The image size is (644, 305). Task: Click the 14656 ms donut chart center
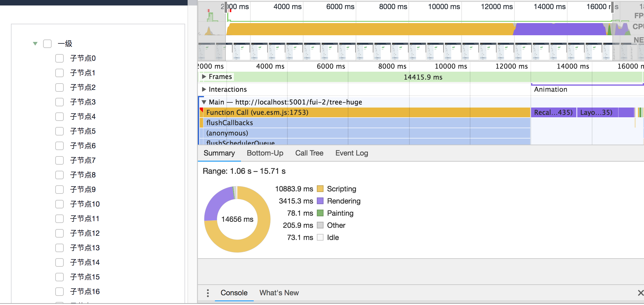(x=237, y=219)
